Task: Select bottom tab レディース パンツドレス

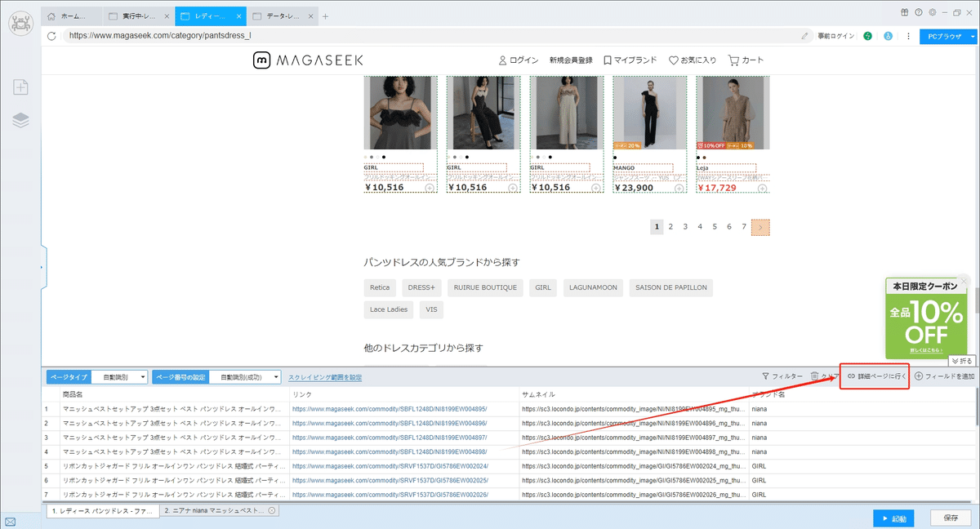Action: [x=101, y=510]
